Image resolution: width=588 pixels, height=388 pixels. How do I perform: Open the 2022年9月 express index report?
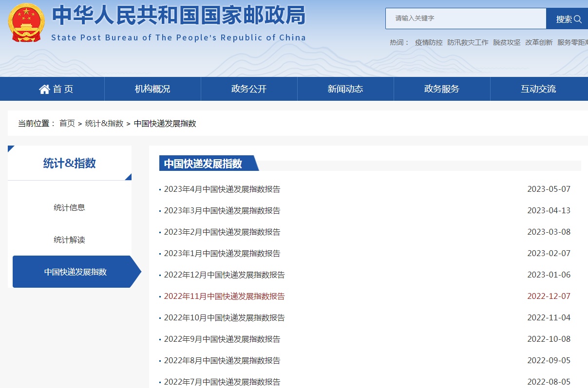[x=222, y=339]
